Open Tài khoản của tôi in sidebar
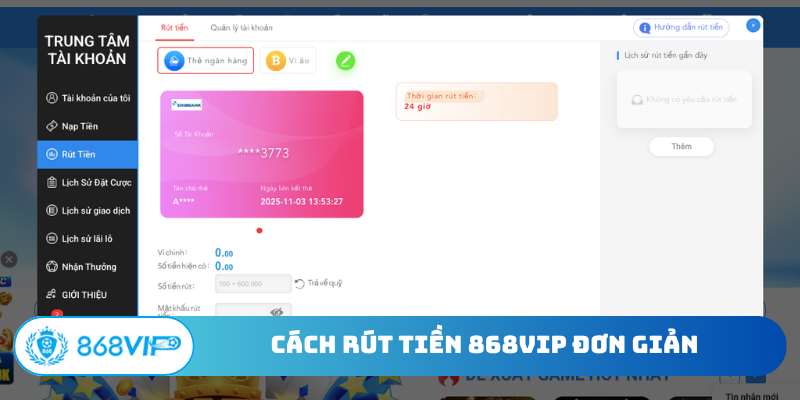Image resolution: width=800 pixels, height=400 pixels. [87, 98]
